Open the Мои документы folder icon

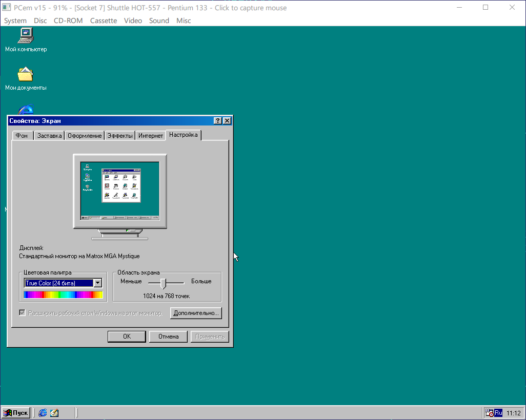click(26, 75)
